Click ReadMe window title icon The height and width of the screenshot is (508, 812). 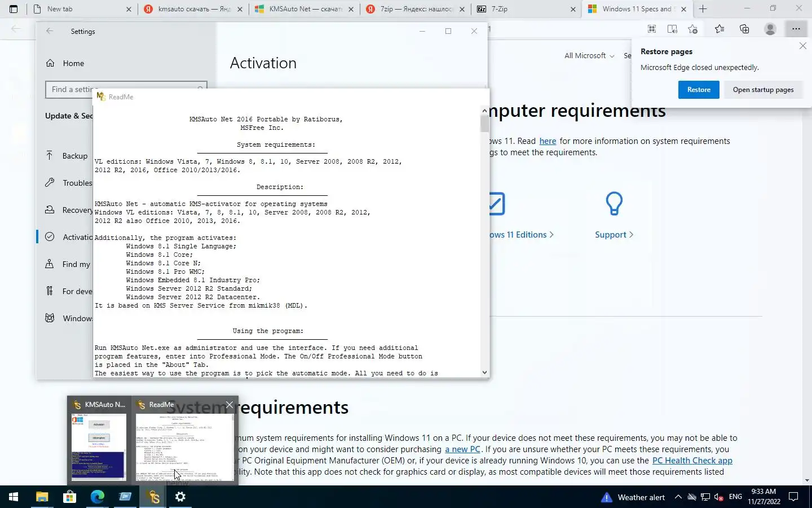click(101, 97)
